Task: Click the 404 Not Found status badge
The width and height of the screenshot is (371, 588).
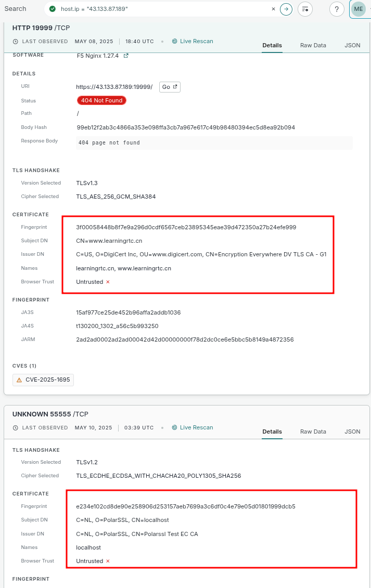Action: [101, 100]
